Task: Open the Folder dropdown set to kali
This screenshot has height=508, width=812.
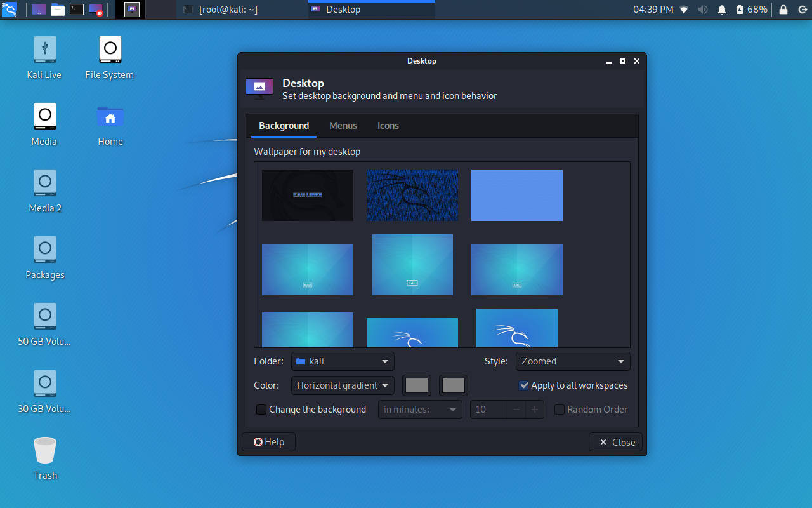Action: point(343,361)
